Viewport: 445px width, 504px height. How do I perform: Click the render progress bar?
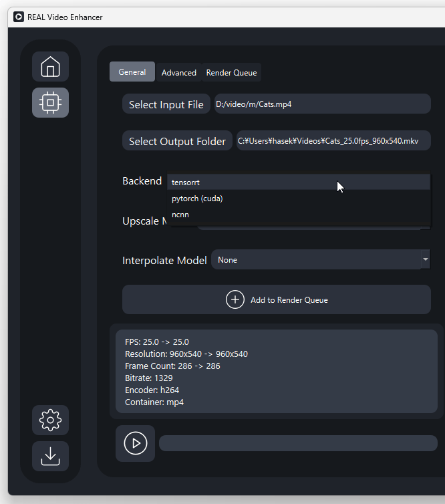[x=298, y=443]
